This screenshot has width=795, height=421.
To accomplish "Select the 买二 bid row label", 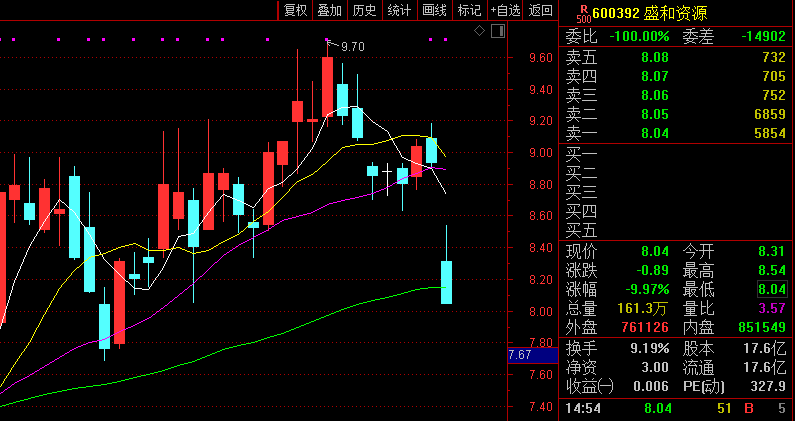I will (x=582, y=174).
